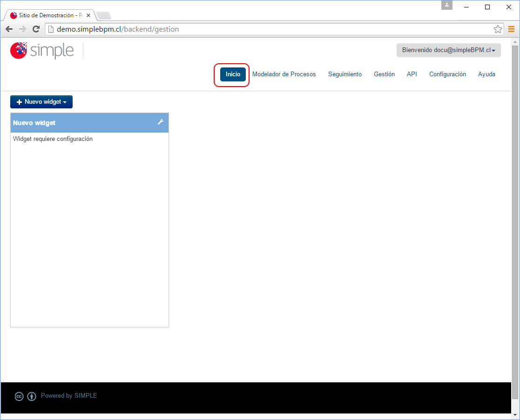The image size is (520, 420).
Task: Open the plus dropdown to add a widget
Action: point(19,101)
